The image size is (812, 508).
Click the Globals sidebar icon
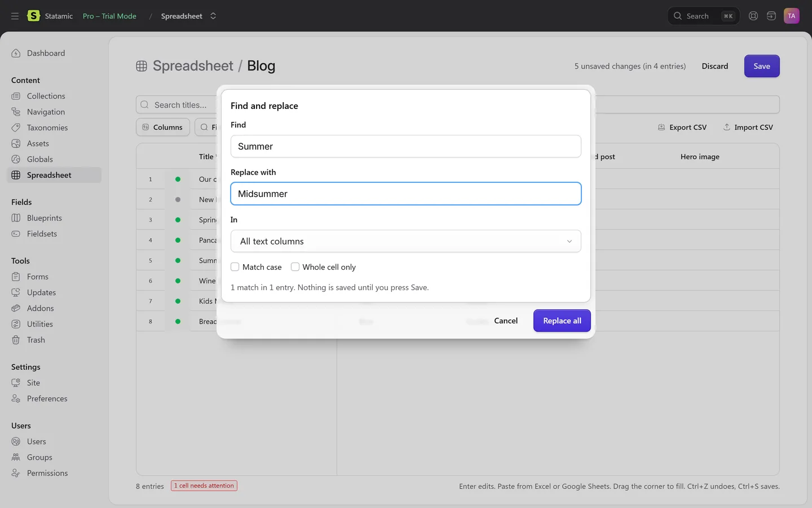pyautogui.click(x=16, y=159)
